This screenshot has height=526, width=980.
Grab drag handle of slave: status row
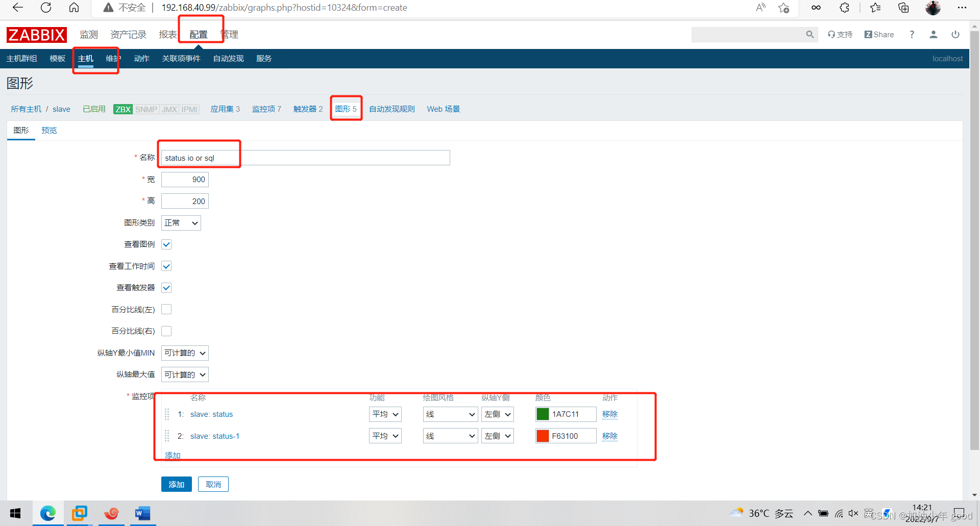tap(167, 414)
